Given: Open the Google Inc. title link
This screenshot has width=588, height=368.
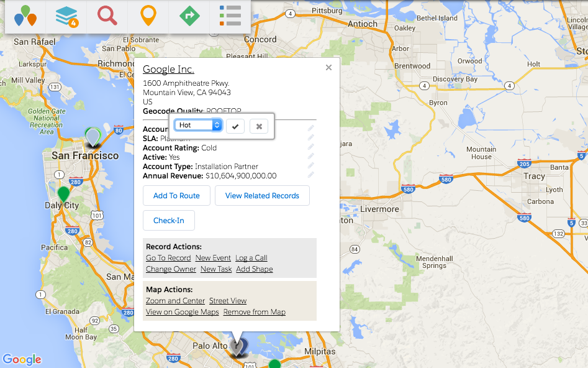Looking at the screenshot, I should pyautogui.click(x=168, y=70).
